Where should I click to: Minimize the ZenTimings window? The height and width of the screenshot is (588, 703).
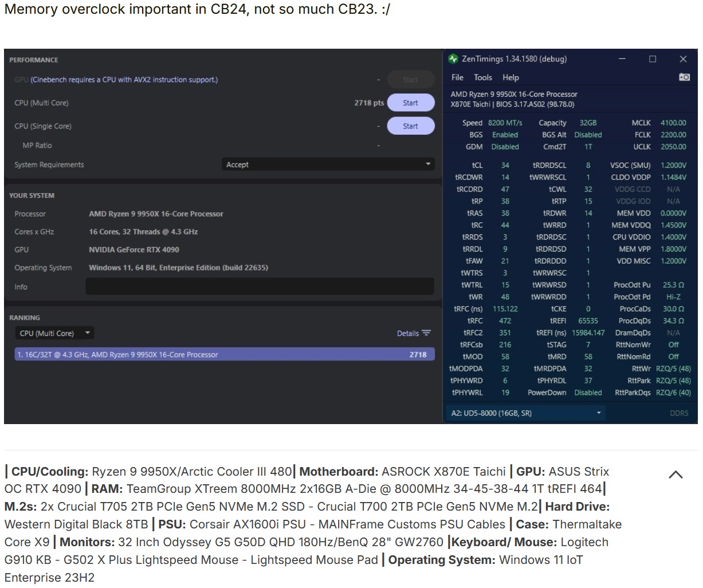[622, 59]
